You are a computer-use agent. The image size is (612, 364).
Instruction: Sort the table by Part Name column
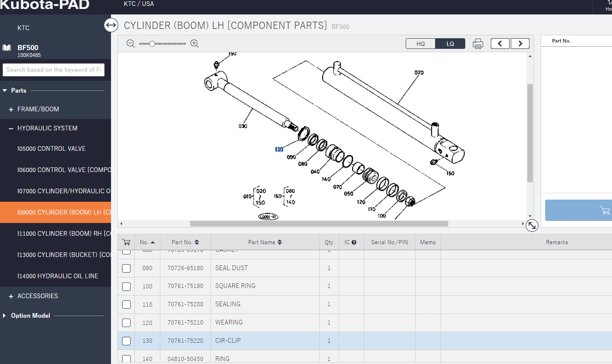265,242
